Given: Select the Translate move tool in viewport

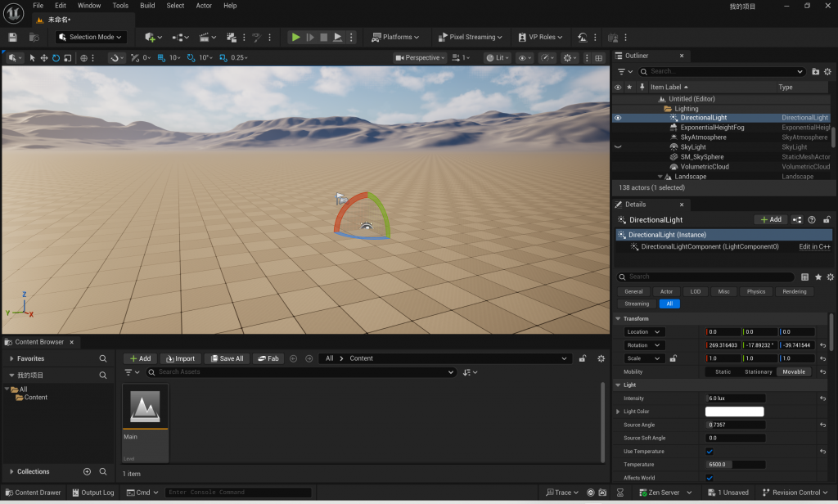Looking at the screenshot, I should coord(44,58).
